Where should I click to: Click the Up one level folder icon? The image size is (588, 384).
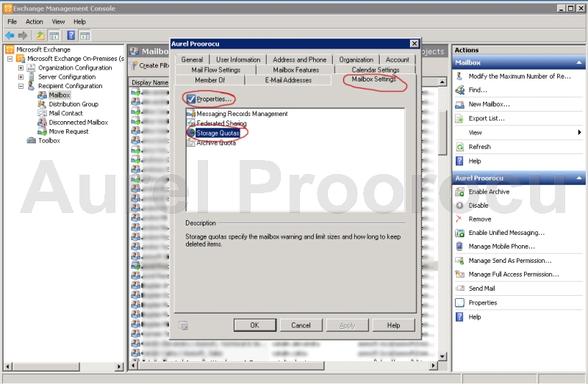pos(40,35)
